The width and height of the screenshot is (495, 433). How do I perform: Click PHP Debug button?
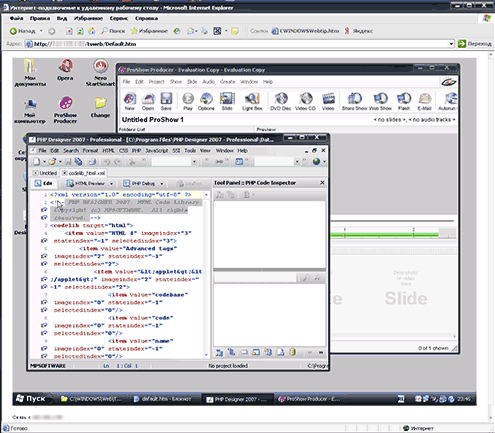(x=140, y=183)
